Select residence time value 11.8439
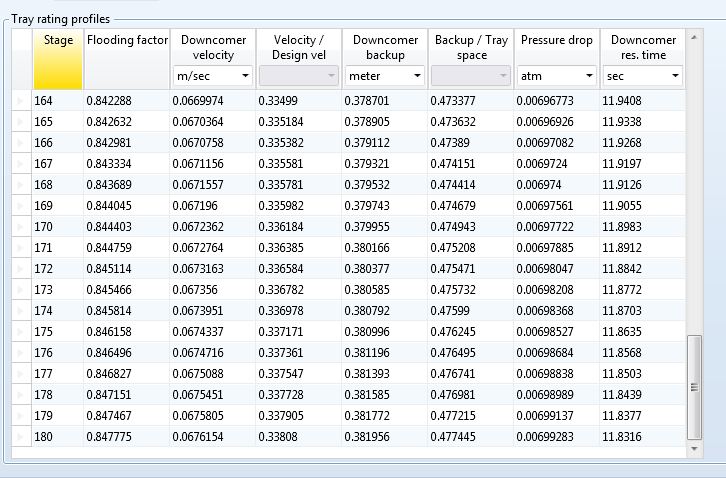 [643, 395]
